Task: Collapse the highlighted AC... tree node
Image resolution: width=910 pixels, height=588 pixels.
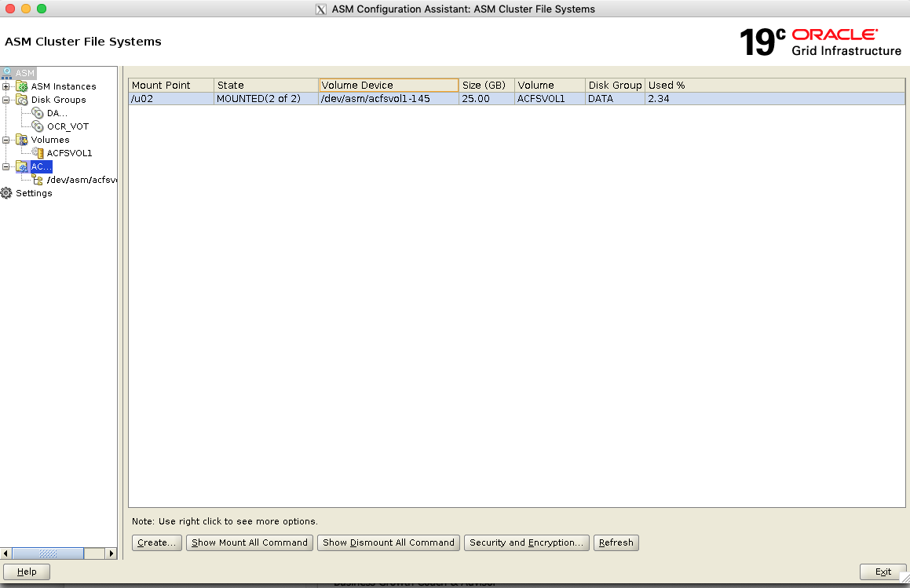Action: [x=5, y=166]
